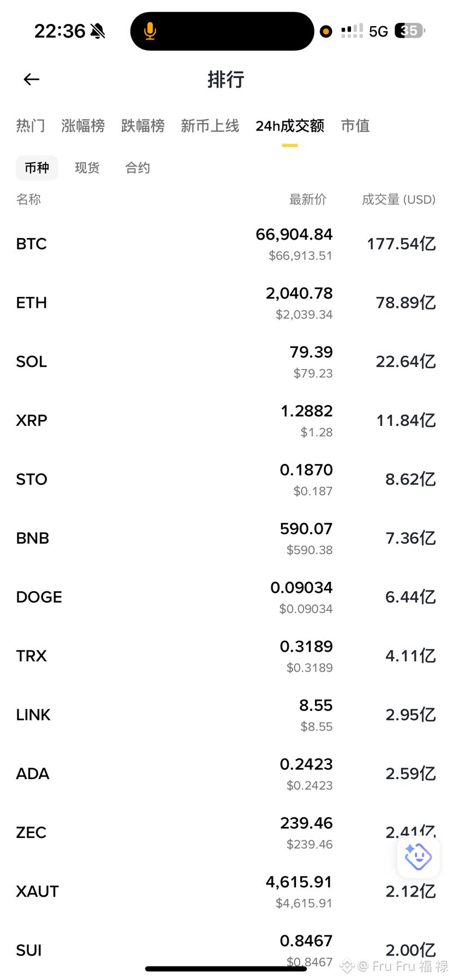Switch to the 涨幅榜 tab
The width and height of the screenshot is (452, 980).
pos(83,126)
